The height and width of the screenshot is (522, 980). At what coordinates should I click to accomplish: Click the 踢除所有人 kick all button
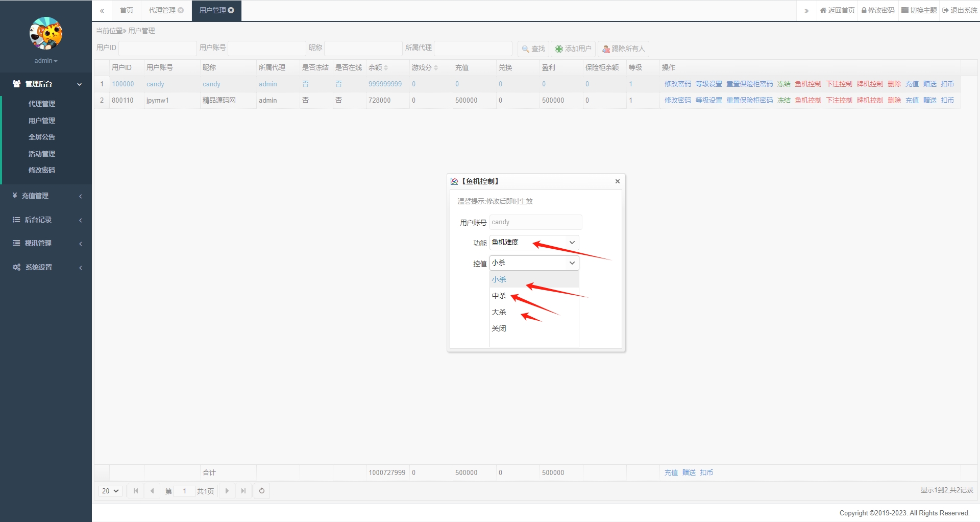point(623,49)
